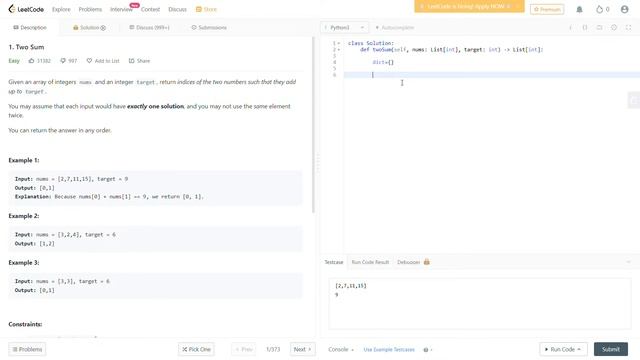Click Use Example Testcases
This screenshot has height=360, width=640.
(x=389, y=349)
